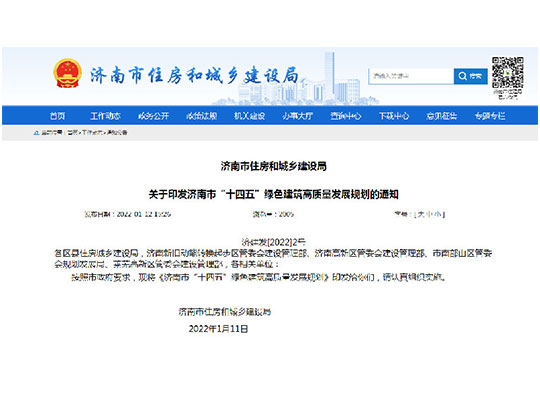Click the QR code image
This screenshot has height=400, width=540.
(x=508, y=73)
